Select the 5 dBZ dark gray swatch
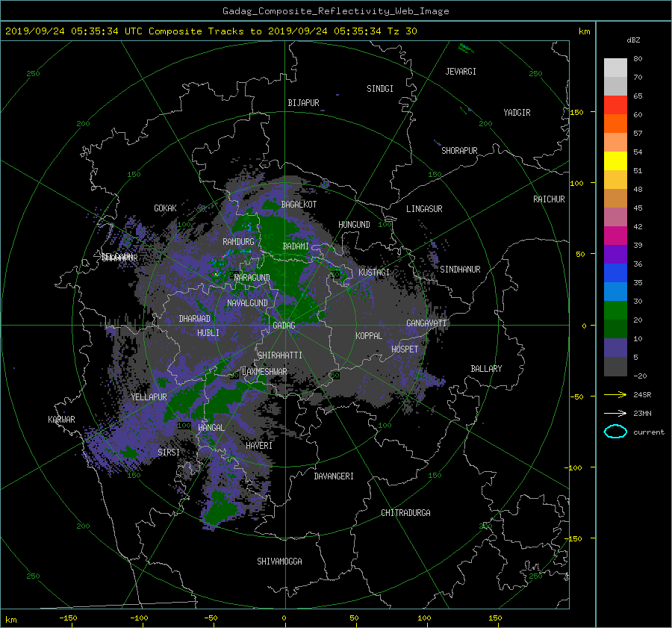Viewport: 672px width, 628px height. (x=615, y=367)
